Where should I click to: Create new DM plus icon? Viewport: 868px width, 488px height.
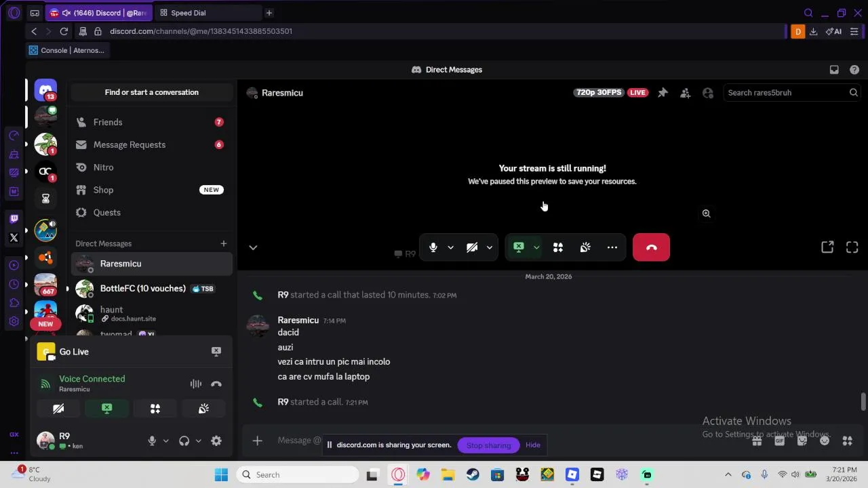pyautogui.click(x=223, y=243)
